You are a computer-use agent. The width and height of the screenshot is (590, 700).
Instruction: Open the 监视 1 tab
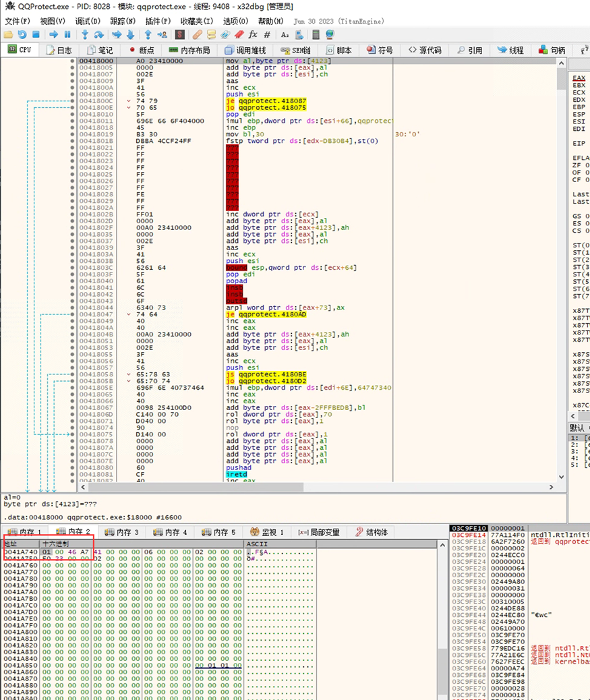(x=266, y=532)
